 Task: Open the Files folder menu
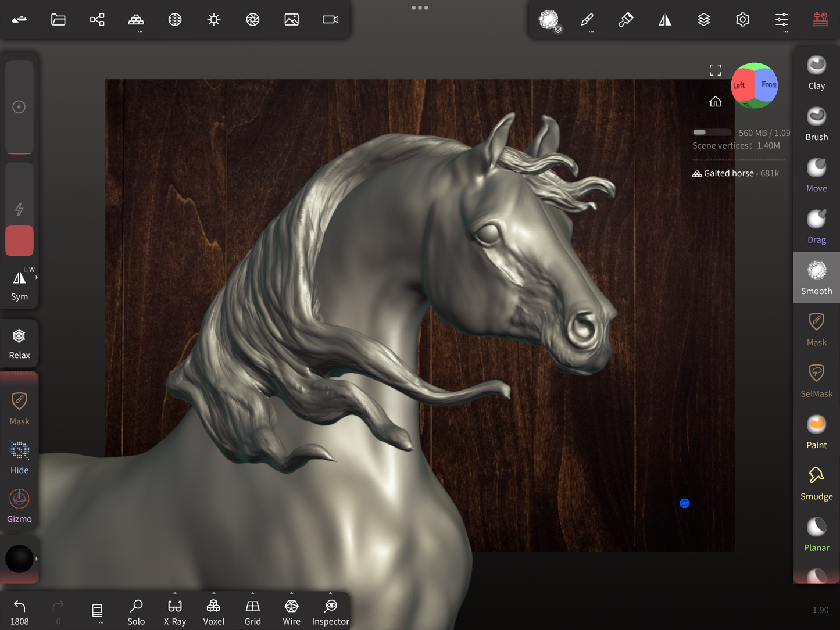[x=58, y=20]
